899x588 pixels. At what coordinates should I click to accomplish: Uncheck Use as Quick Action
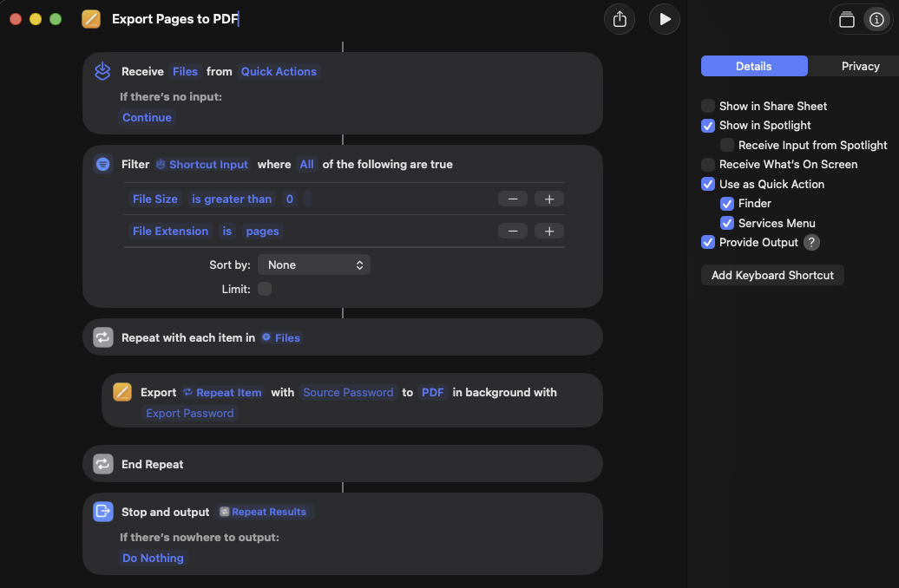click(708, 184)
